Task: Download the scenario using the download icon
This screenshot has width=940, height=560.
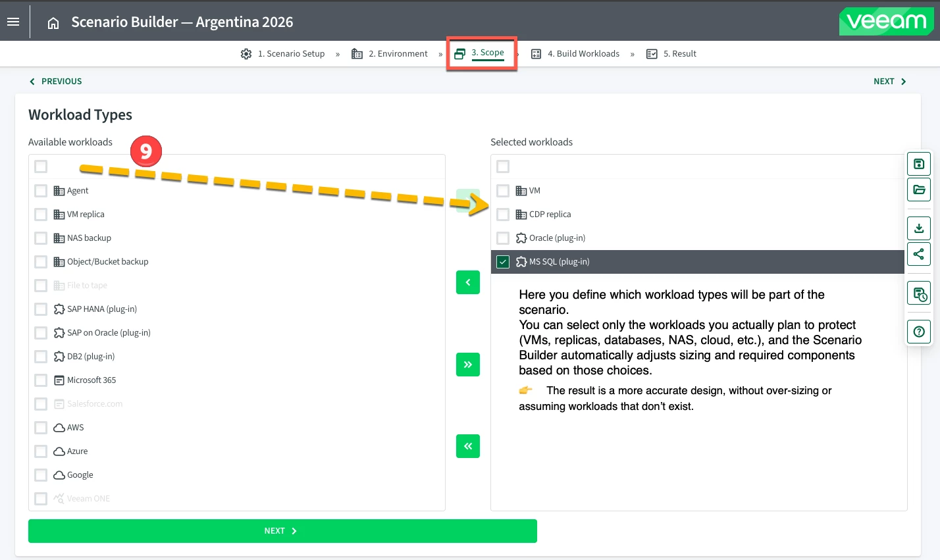Action: (919, 228)
